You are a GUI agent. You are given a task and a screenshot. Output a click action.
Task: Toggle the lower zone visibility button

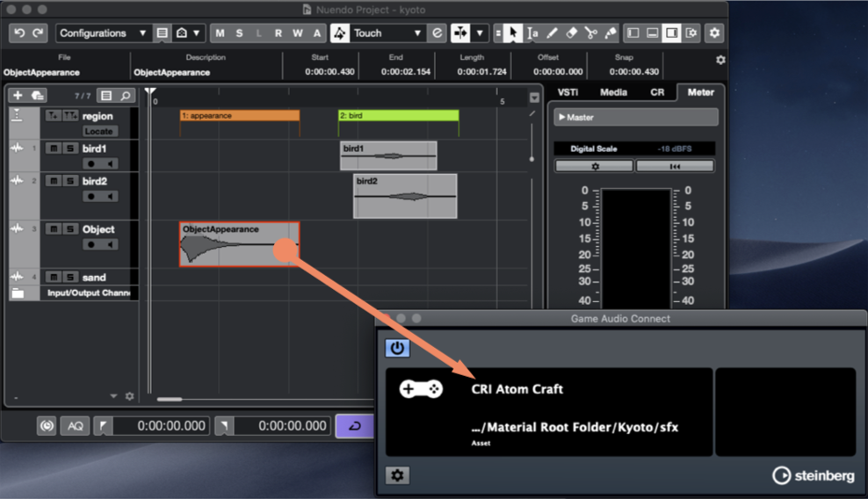tap(652, 33)
